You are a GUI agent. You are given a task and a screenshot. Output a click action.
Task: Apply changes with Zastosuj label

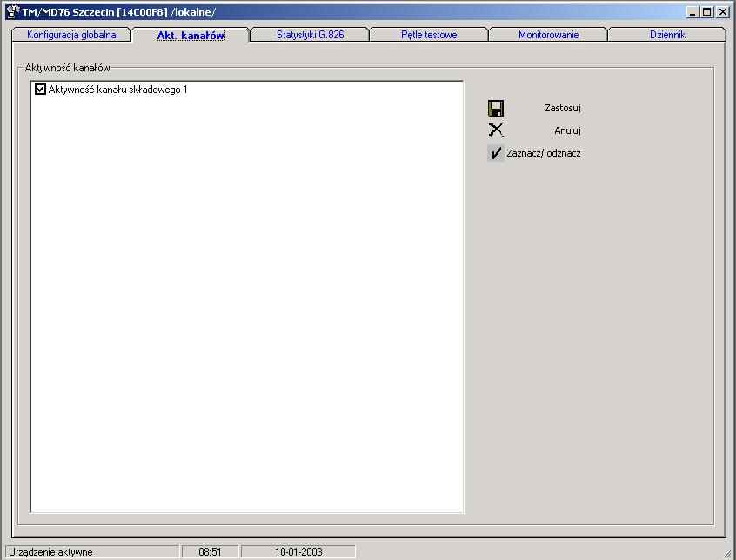(563, 108)
